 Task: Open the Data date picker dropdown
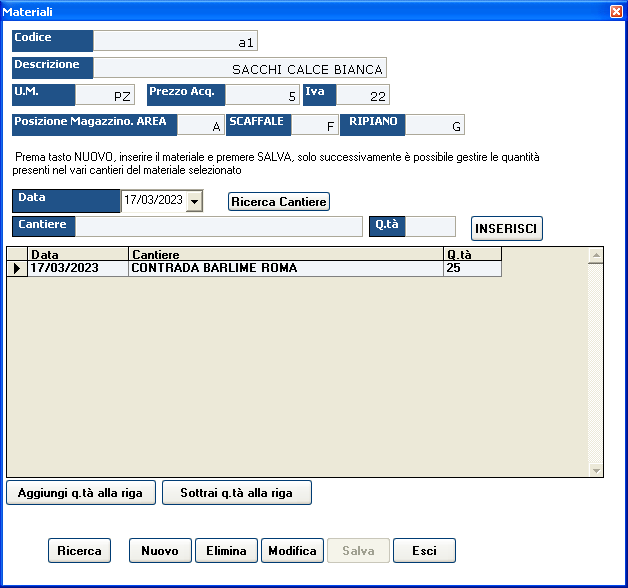[195, 201]
